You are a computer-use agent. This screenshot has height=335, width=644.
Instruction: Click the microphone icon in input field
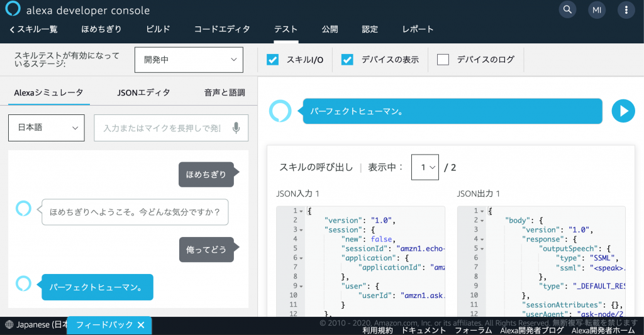point(236,128)
